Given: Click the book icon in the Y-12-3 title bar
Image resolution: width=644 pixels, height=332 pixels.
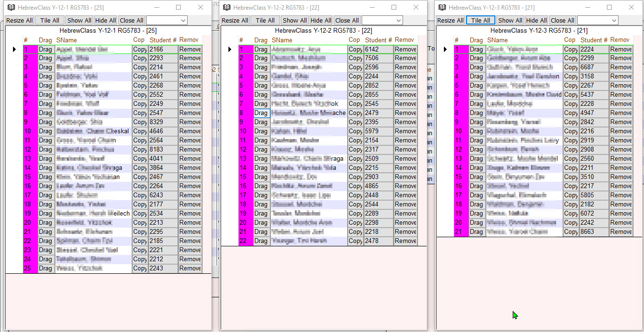Looking at the screenshot, I should [442, 8].
